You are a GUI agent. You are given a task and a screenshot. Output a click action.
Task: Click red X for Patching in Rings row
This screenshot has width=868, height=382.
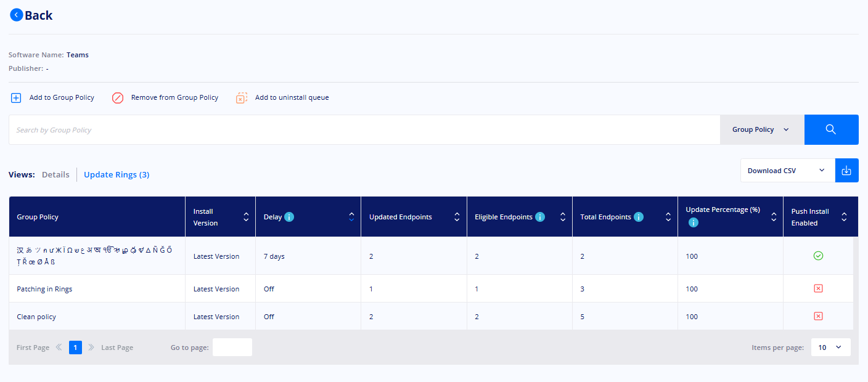(x=818, y=288)
